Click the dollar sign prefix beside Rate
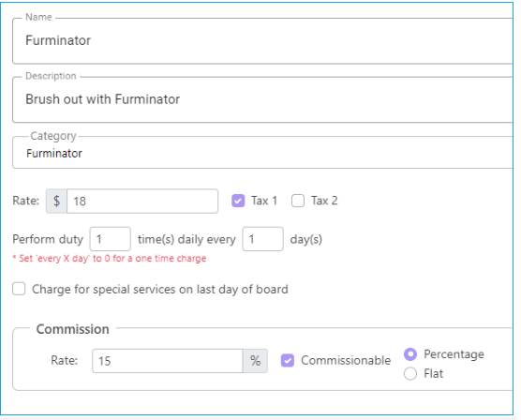The height and width of the screenshot is (420, 521). click(x=56, y=202)
